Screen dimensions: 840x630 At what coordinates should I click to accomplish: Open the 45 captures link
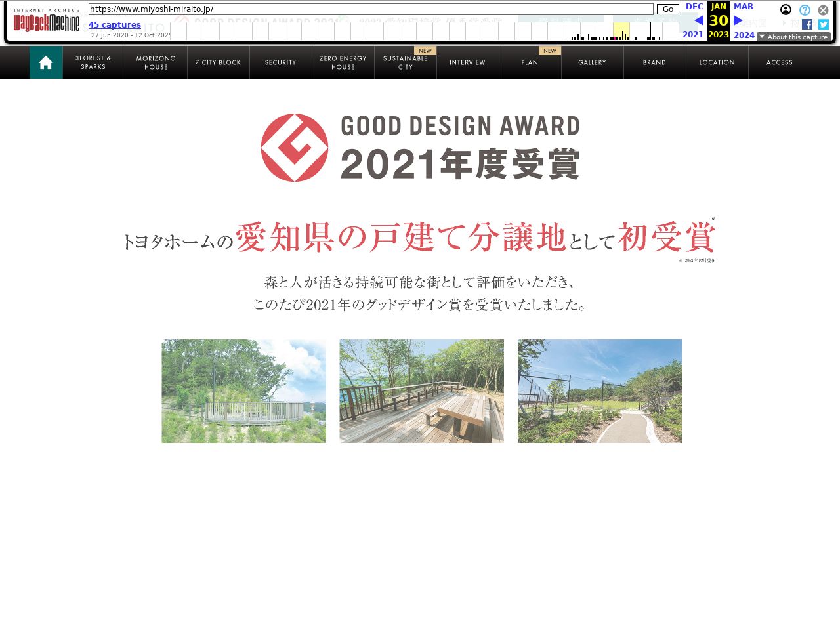[115, 25]
